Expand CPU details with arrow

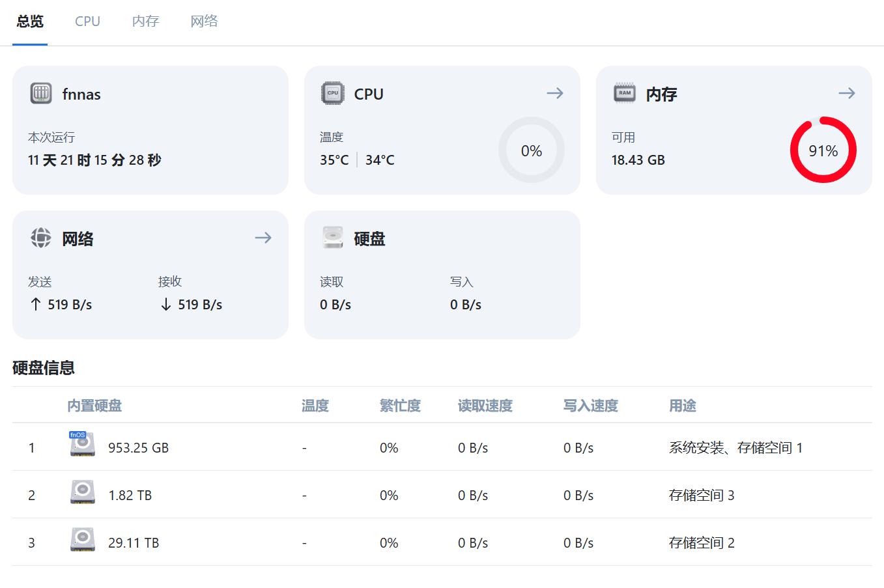(x=555, y=93)
